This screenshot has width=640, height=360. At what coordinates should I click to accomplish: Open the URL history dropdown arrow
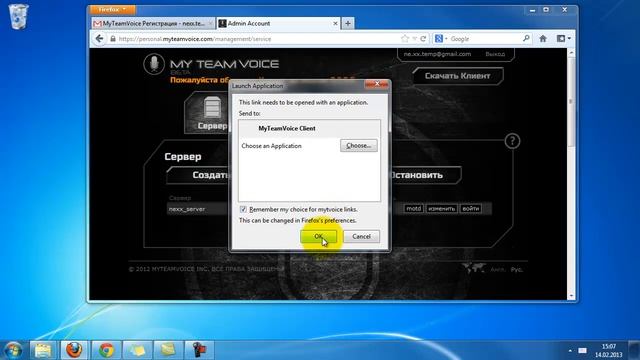tap(414, 39)
